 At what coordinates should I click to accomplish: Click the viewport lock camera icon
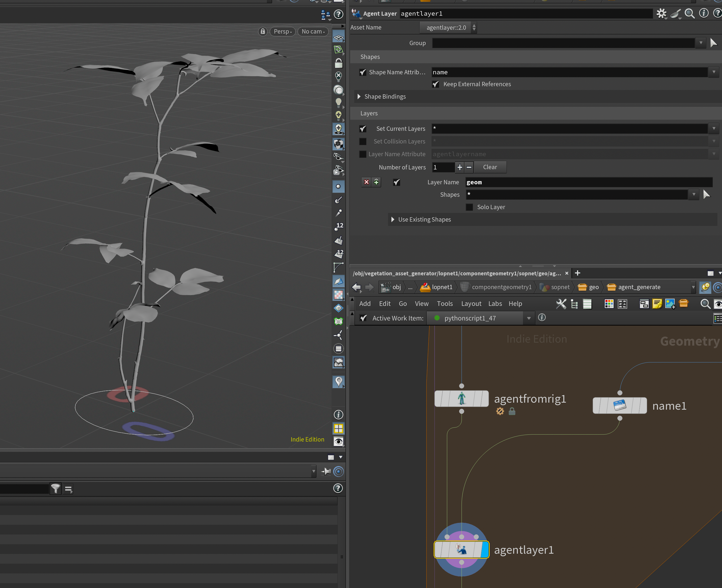pyautogui.click(x=263, y=31)
